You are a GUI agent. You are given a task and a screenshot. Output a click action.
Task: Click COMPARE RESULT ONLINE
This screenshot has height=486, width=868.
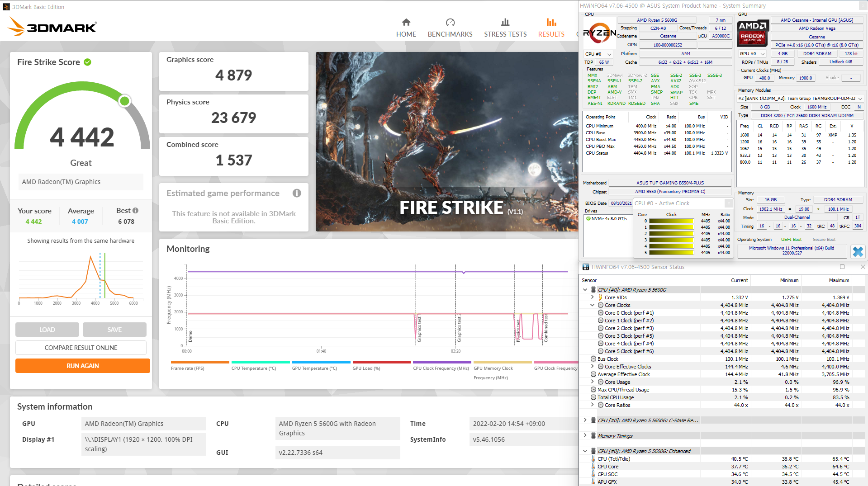pos(81,348)
